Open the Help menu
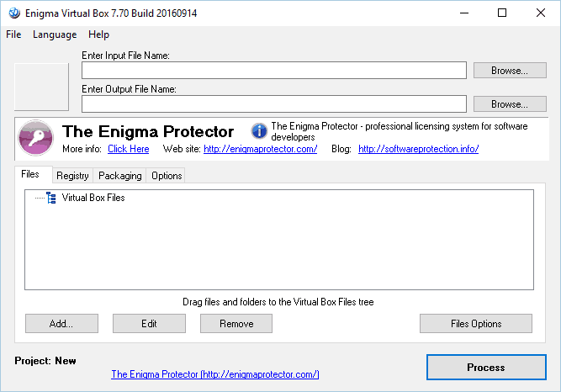 point(98,34)
